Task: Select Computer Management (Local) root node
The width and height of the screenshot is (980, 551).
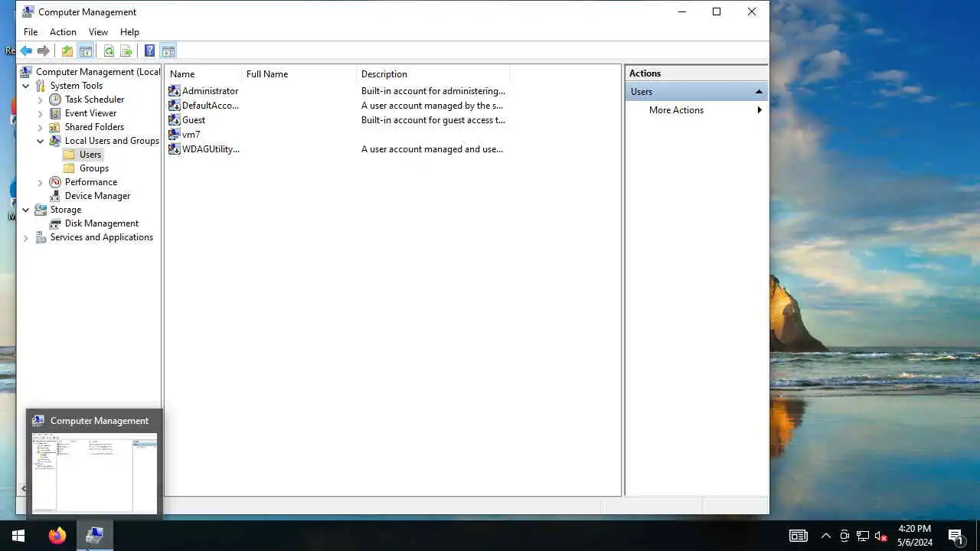Action: (x=98, y=72)
